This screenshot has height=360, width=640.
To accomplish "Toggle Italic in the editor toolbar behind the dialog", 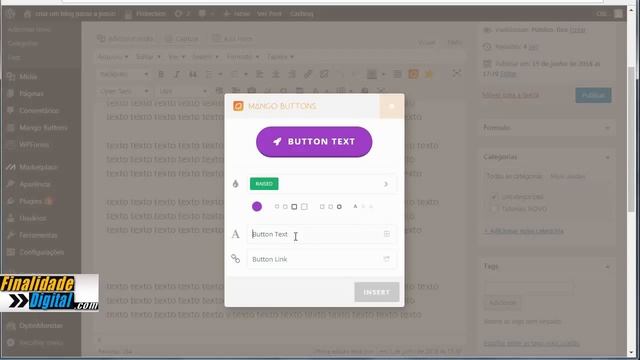I will [x=177, y=74].
